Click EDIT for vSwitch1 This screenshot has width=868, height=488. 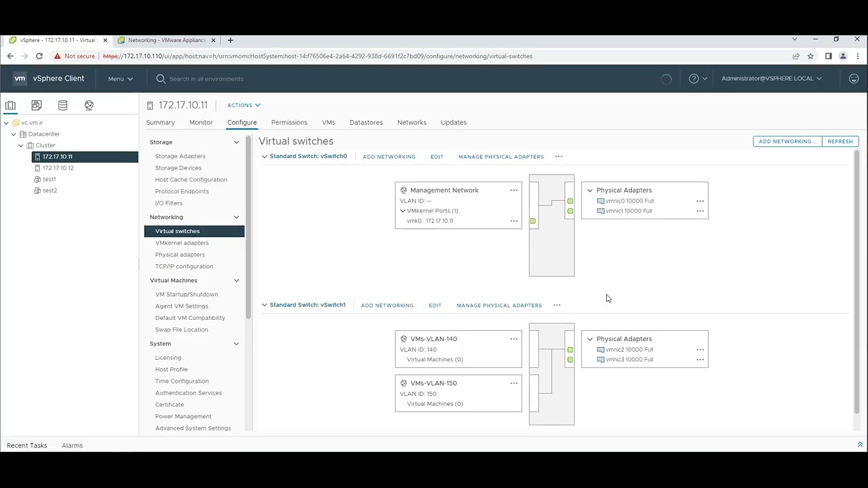coord(435,305)
